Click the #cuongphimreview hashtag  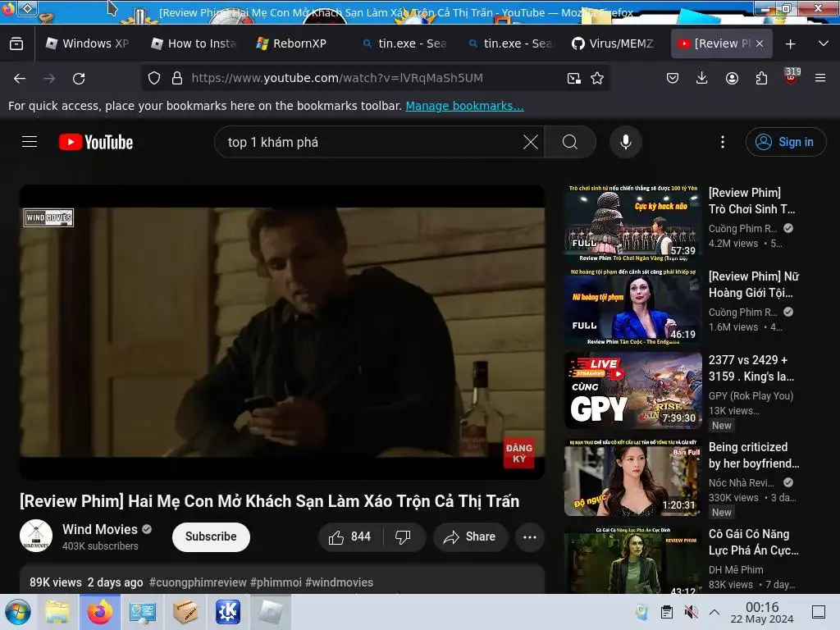[x=198, y=582]
